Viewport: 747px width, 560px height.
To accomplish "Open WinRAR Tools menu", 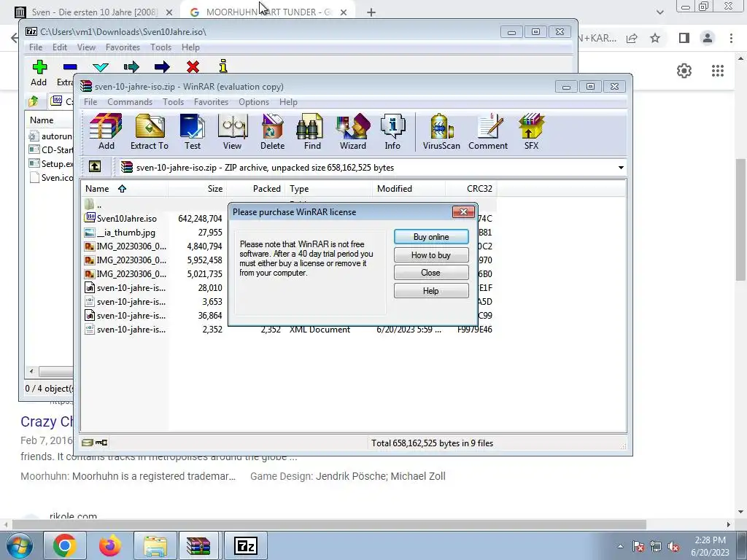I will [x=173, y=102].
